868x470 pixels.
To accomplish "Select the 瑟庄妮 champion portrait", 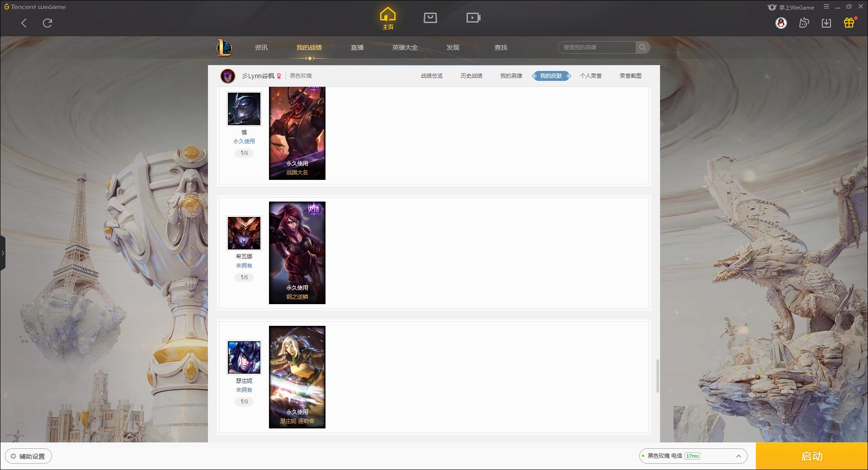I will tap(244, 357).
